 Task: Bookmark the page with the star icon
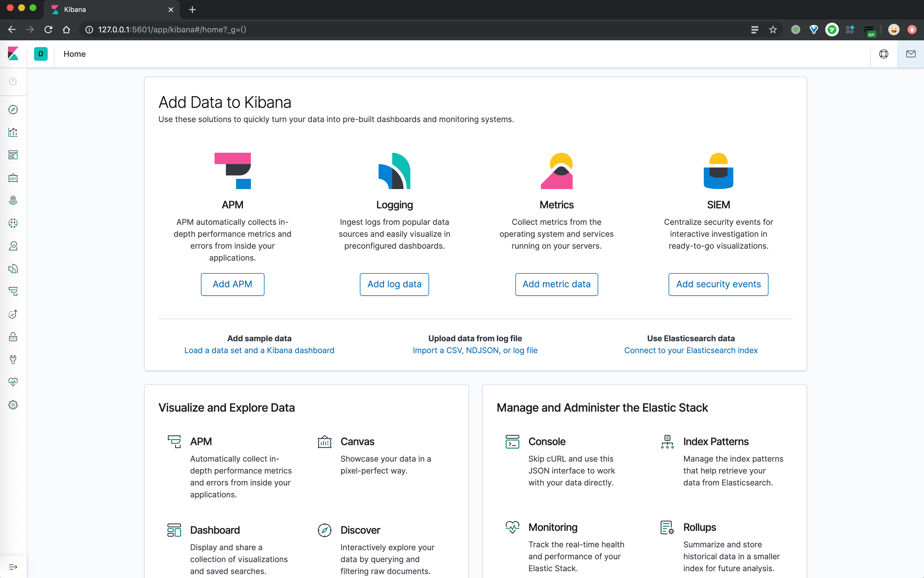773,30
